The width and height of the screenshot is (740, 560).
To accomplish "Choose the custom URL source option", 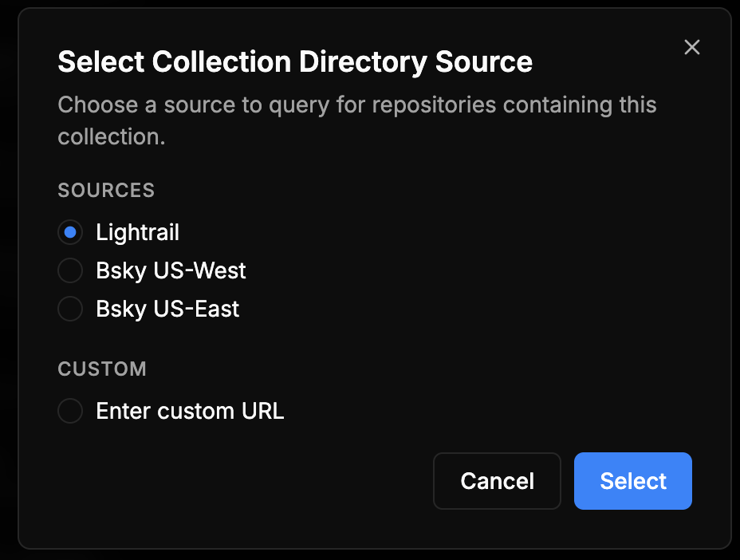I will 70,411.
